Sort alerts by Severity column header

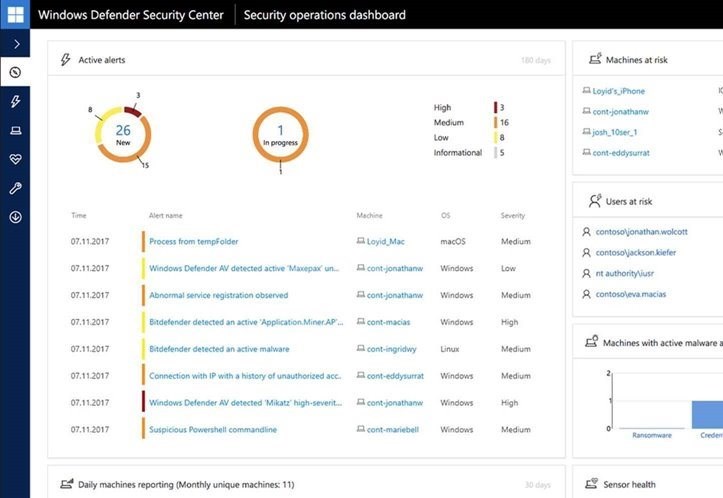513,215
